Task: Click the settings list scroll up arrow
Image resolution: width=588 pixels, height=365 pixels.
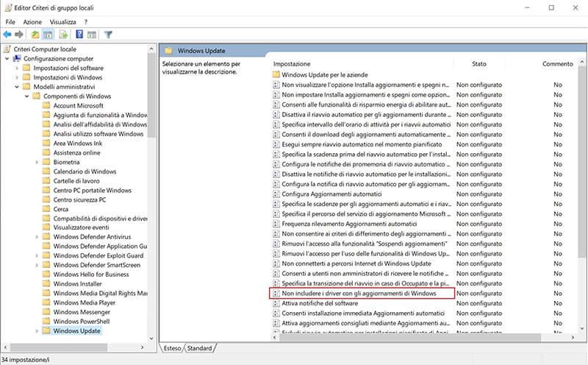Action: tap(582, 62)
